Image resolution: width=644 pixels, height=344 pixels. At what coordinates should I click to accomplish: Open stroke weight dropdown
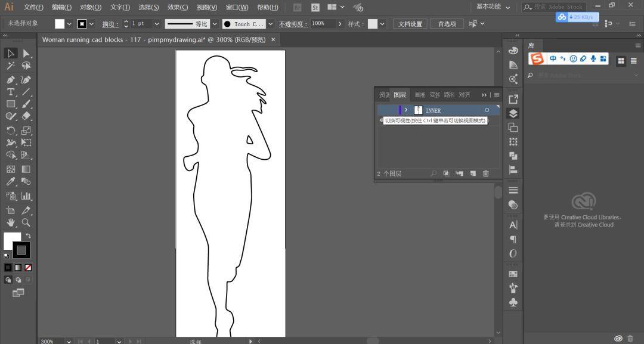pyautogui.click(x=156, y=24)
